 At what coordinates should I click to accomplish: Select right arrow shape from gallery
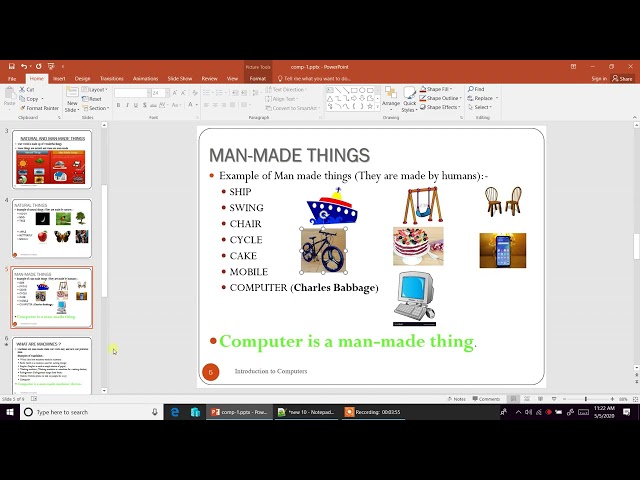[x=354, y=98]
